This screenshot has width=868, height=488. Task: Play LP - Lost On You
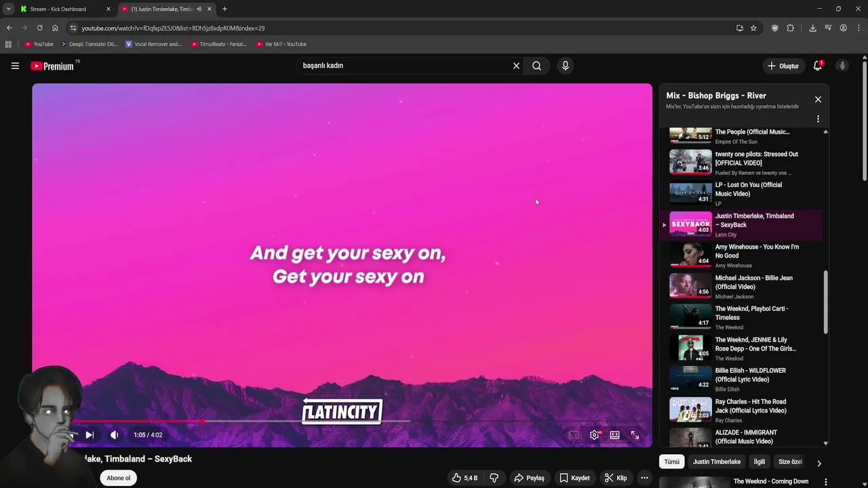click(x=742, y=194)
